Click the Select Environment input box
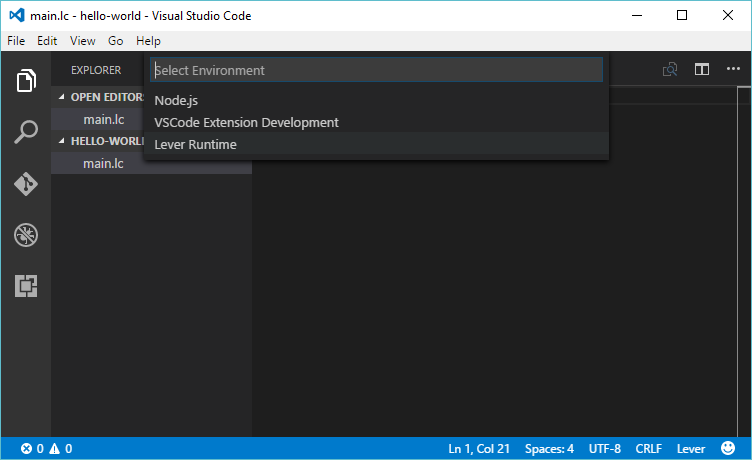 [376, 70]
